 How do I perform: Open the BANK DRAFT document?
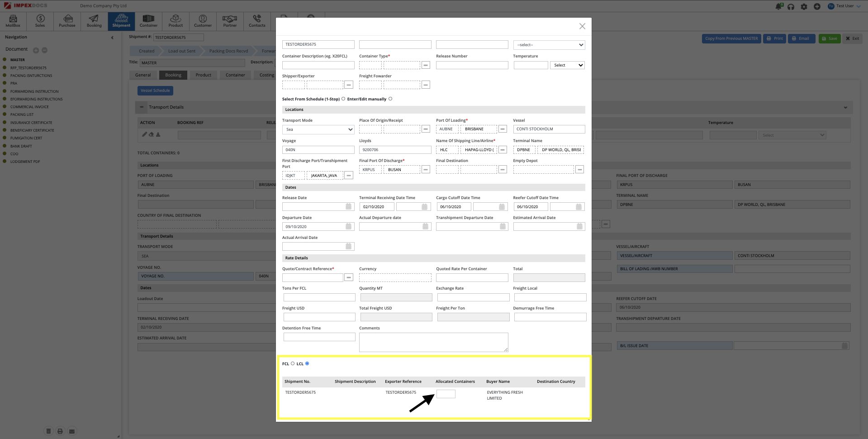(x=21, y=146)
